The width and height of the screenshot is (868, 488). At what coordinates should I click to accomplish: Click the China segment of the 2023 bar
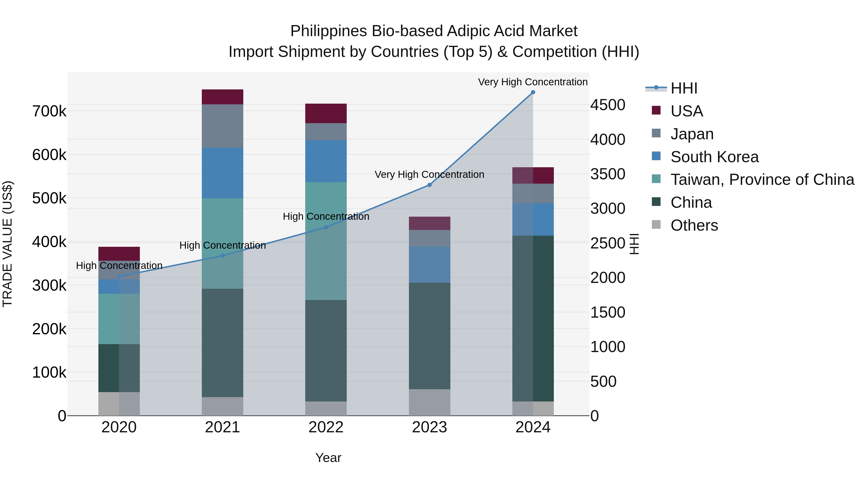click(430, 336)
